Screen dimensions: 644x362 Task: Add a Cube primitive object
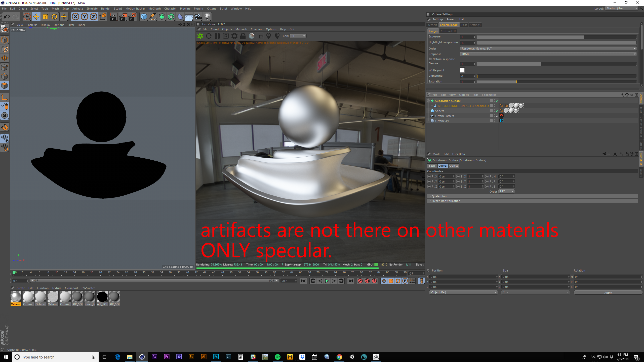(x=144, y=17)
